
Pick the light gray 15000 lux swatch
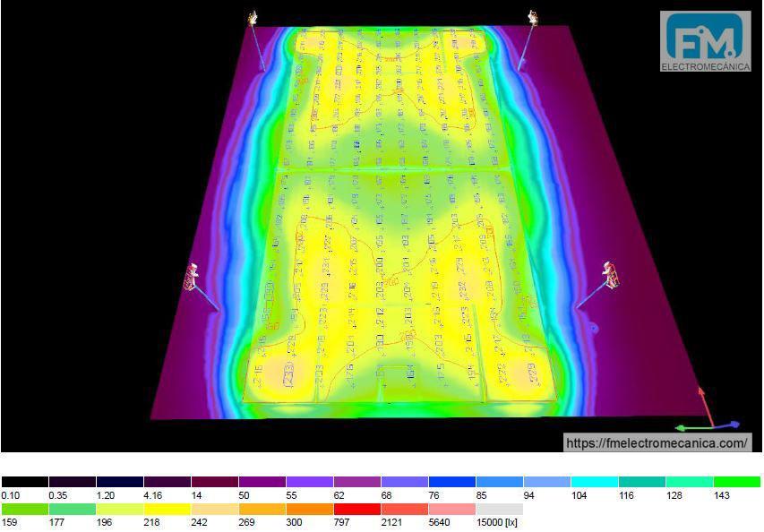500,509
